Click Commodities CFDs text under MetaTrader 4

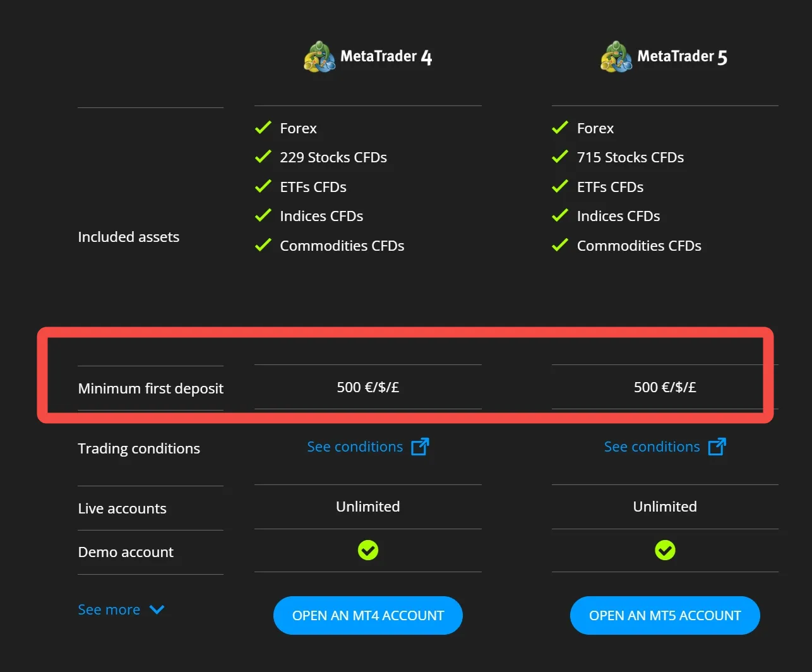point(342,246)
